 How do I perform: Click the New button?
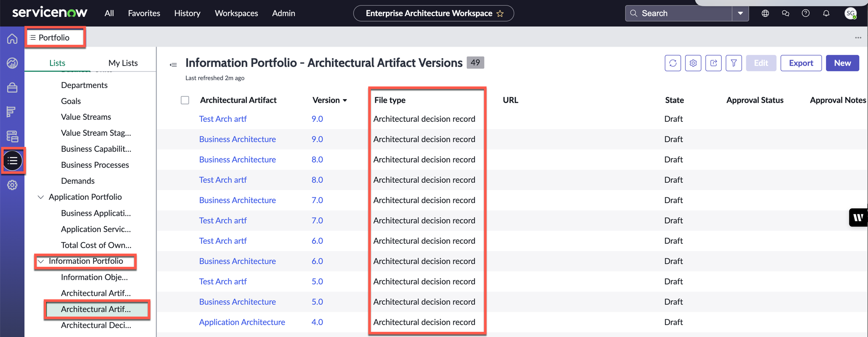tap(842, 63)
